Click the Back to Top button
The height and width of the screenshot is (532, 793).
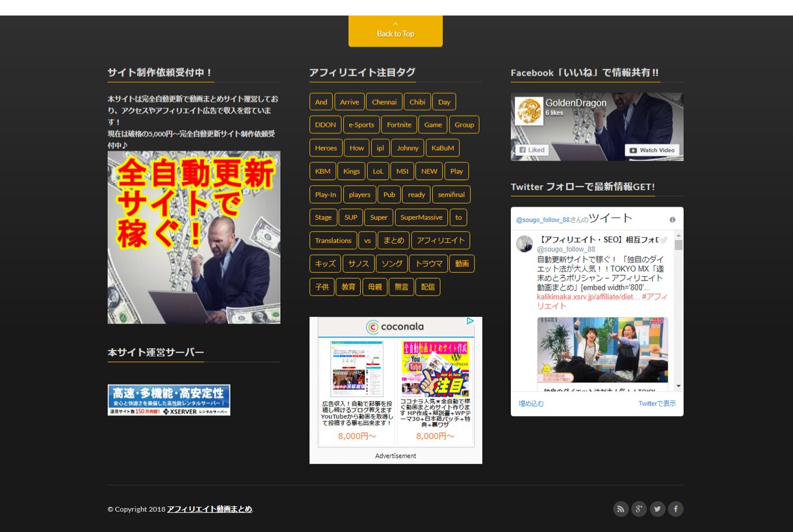pyautogui.click(x=395, y=31)
